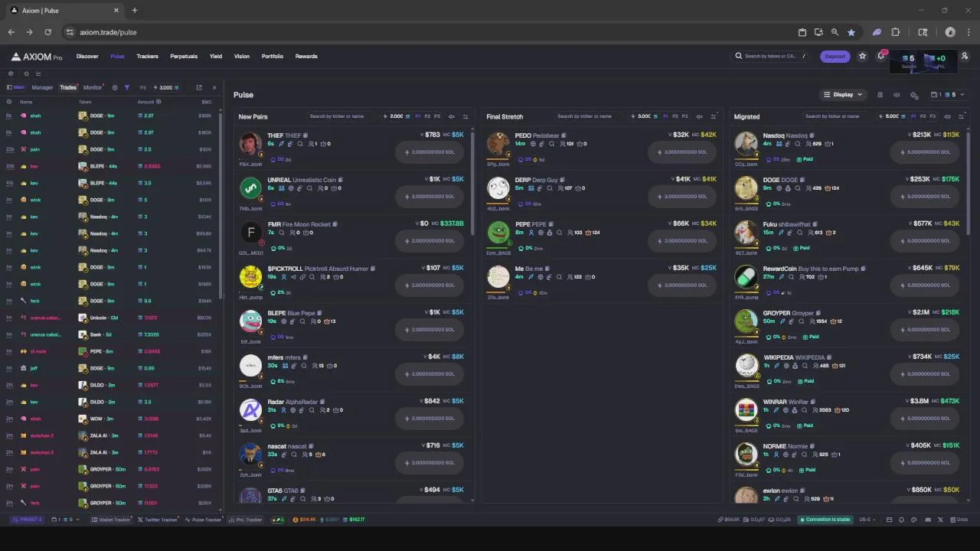
Task: Switch to the Monitor tab in the tracker panel
Action: 92,87
